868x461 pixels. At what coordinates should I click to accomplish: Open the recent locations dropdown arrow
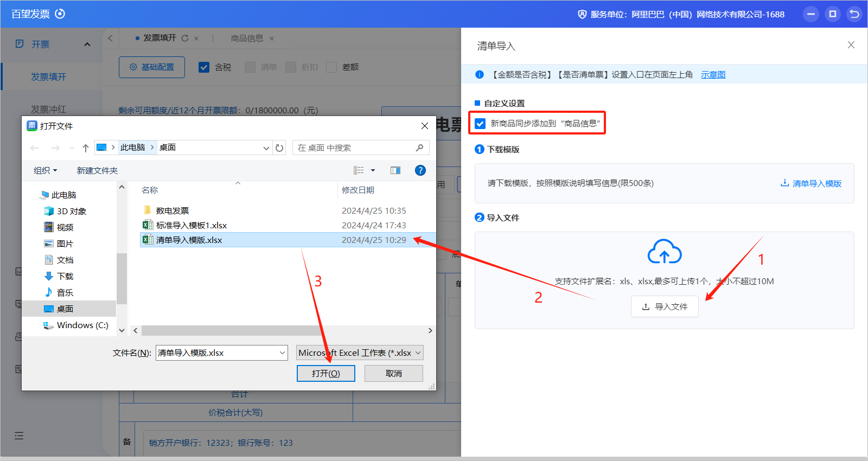[x=72, y=148]
